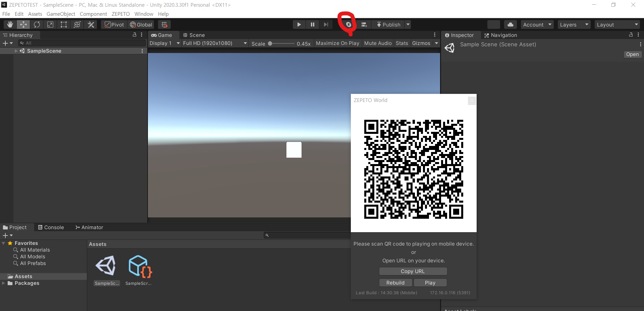
Task: Select the Move tool
Action: 23,24
